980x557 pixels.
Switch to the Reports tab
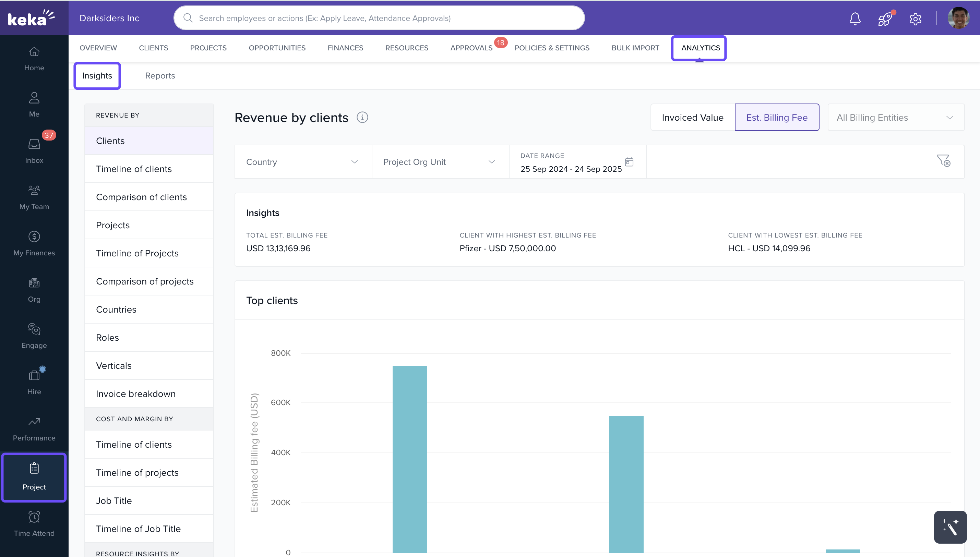pyautogui.click(x=160, y=76)
